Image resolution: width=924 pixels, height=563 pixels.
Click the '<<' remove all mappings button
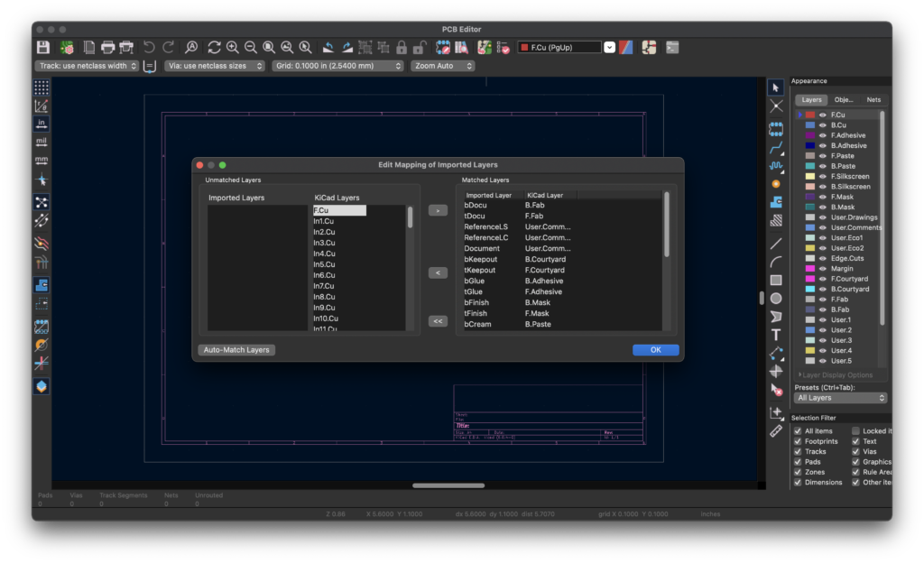pyautogui.click(x=438, y=321)
